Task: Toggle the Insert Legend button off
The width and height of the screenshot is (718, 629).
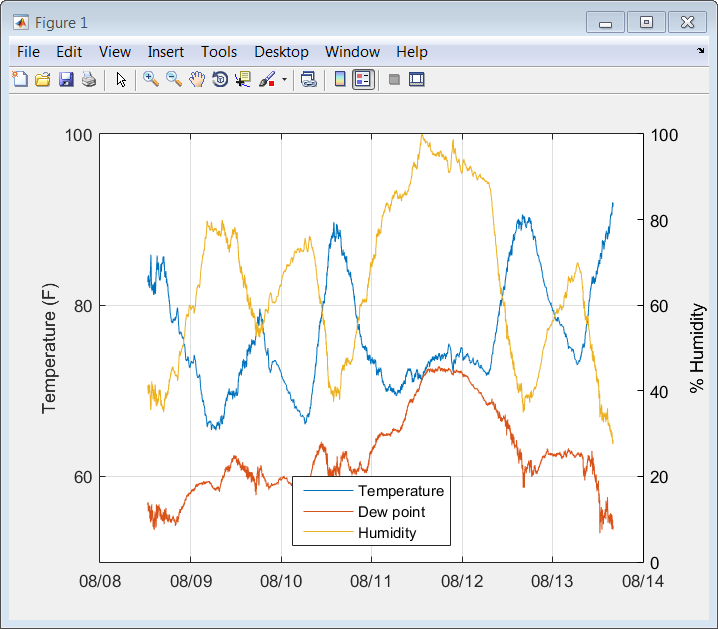Action: [363, 80]
